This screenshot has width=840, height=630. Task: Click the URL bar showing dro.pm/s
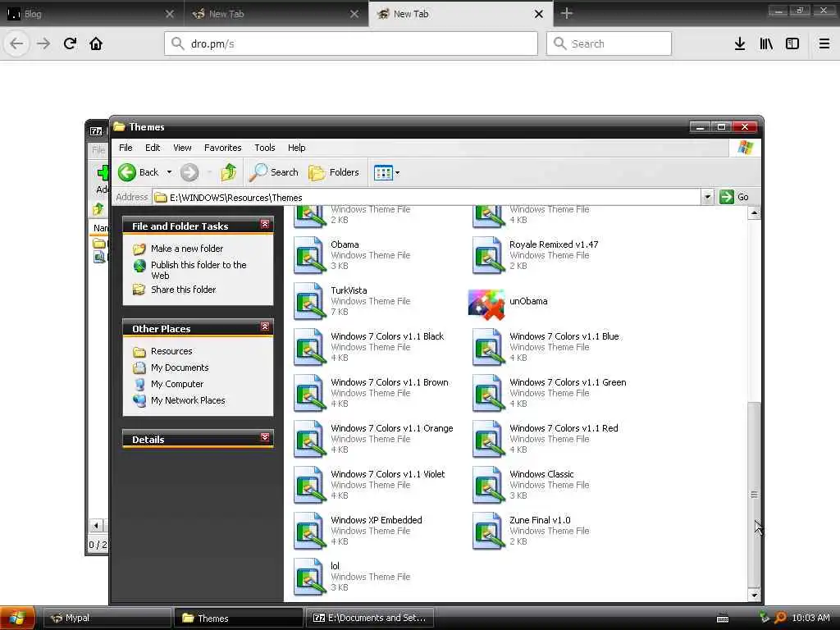tap(351, 43)
